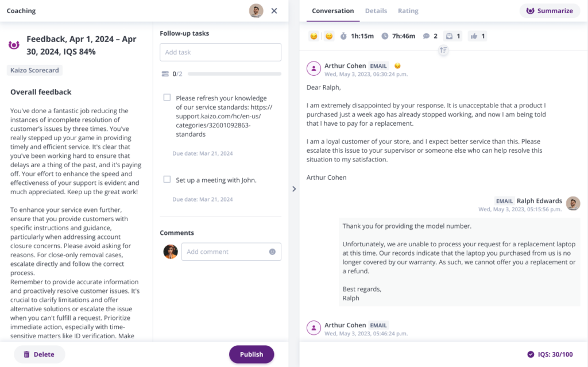Click the sad emoji sentiment filter
The width and height of the screenshot is (588, 367).
[314, 36]
